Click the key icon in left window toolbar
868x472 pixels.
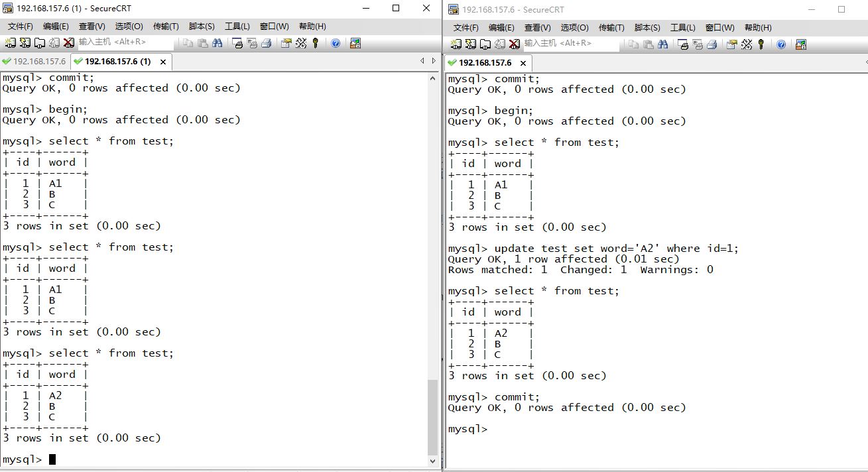pyautogui.click(x=315, y=42)
